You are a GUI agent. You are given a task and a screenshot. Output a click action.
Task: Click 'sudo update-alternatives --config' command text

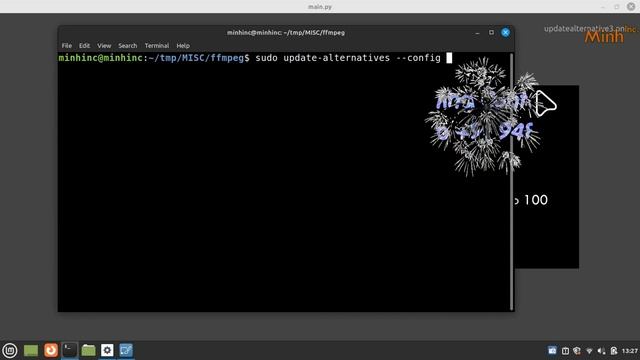pyautogui.click(x=348, y=58)
